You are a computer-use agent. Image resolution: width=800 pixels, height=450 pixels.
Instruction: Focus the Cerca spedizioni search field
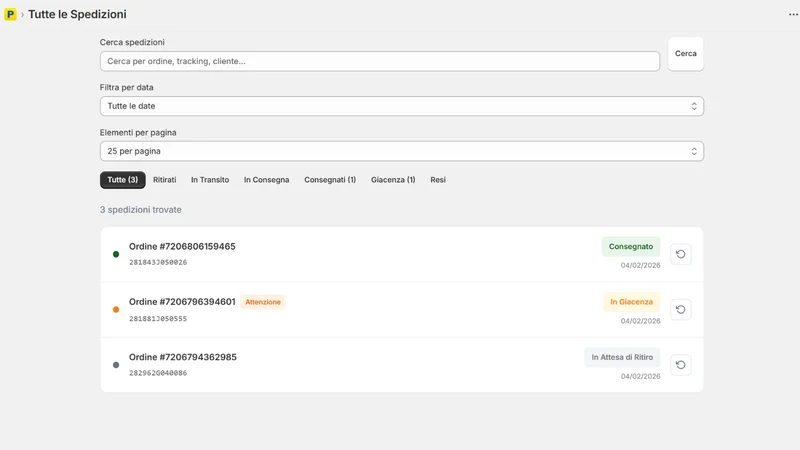(380, 61)
